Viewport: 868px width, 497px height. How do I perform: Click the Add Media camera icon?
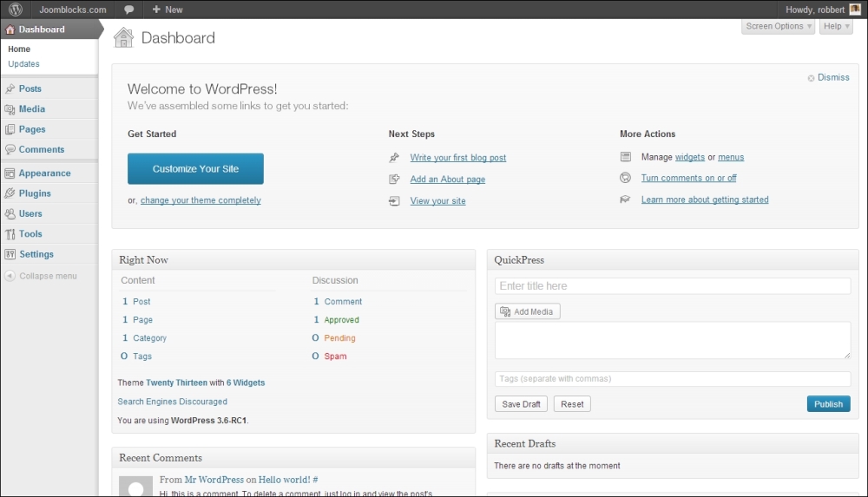505,311
